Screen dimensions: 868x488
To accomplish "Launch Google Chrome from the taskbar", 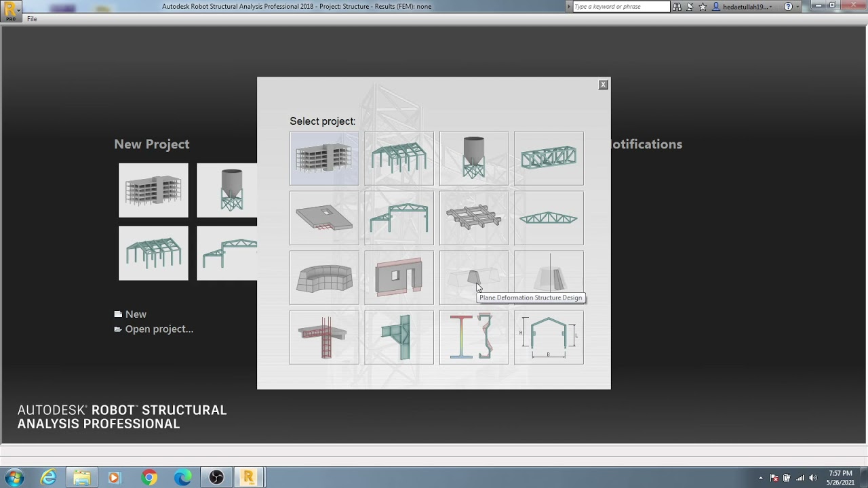I will click(x=149, y=477).
